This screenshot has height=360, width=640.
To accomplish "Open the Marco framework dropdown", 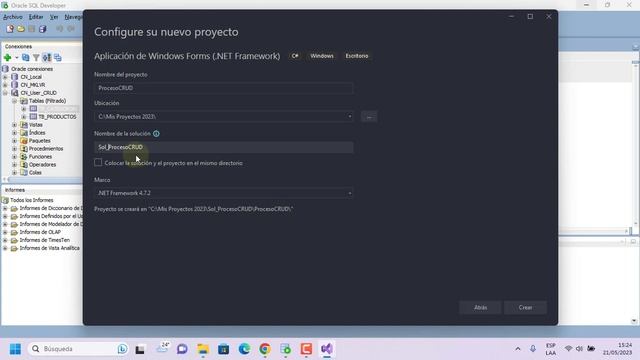I will pyautogui.click(x=349, y=193).
